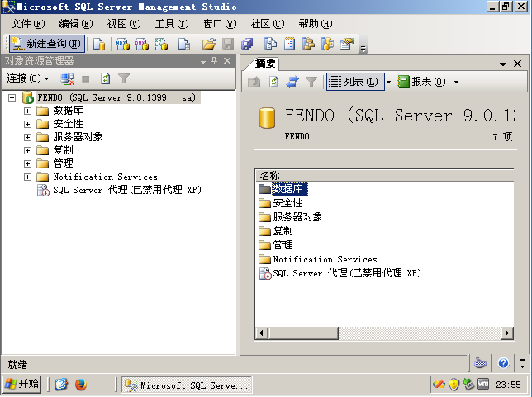Click the Save All icon
Image resolution: width=532 pixels, height=397 pixels.
pyautogui.click(x=247, y=44)
